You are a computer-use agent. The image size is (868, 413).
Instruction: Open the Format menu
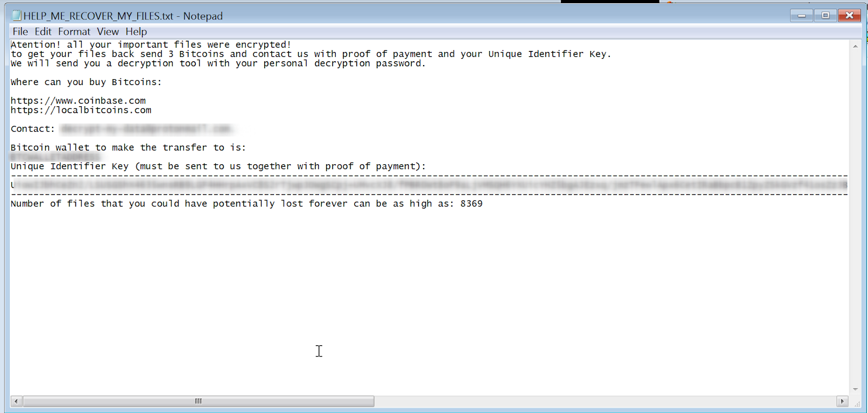point(74,31)
